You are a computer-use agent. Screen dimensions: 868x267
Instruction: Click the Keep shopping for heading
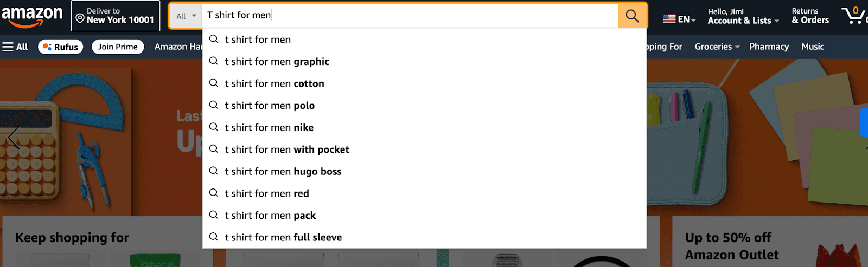[72, 238]
